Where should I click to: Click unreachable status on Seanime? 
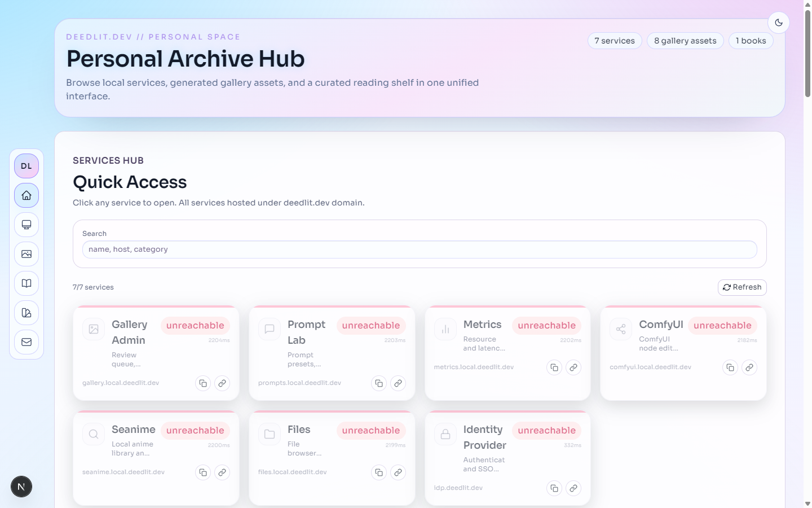195,431
